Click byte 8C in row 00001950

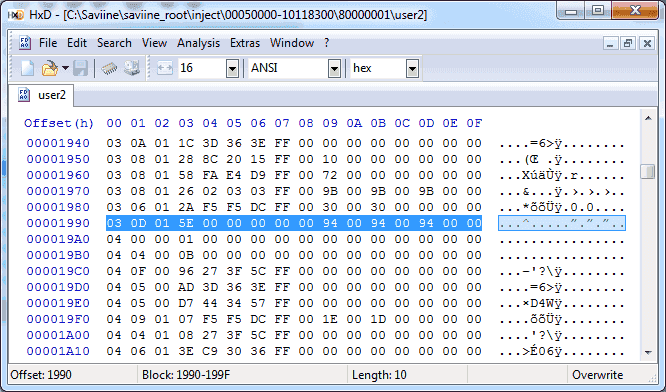click(210, 159)
